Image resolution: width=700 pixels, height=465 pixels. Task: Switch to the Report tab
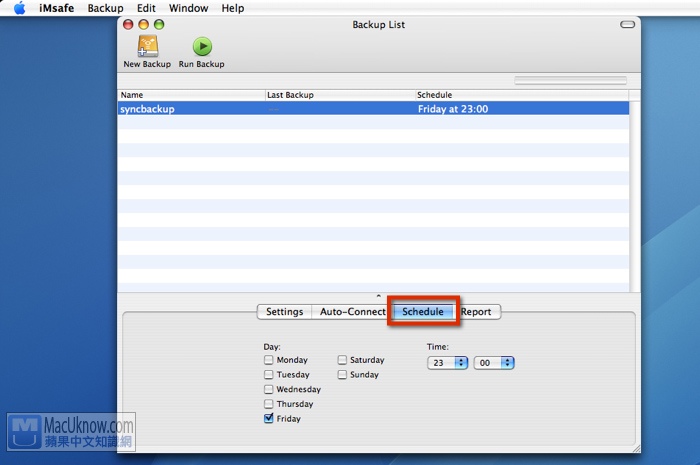point(476,311)
